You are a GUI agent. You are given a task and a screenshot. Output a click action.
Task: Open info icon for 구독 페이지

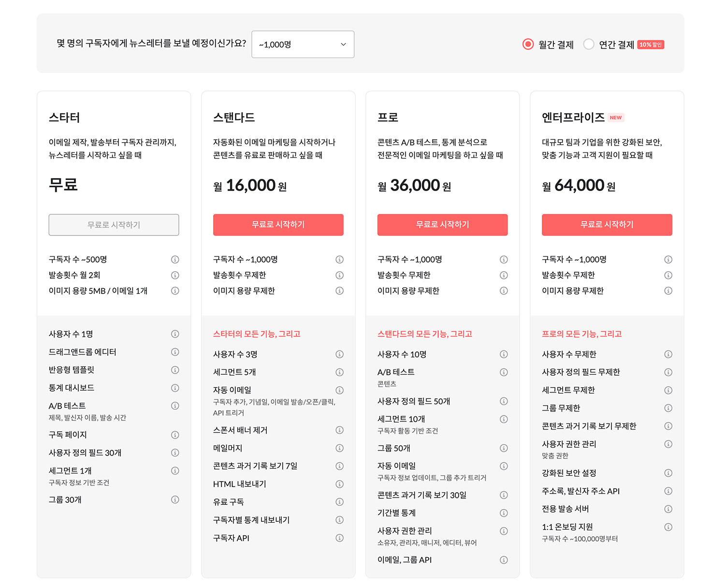[175, 435]
